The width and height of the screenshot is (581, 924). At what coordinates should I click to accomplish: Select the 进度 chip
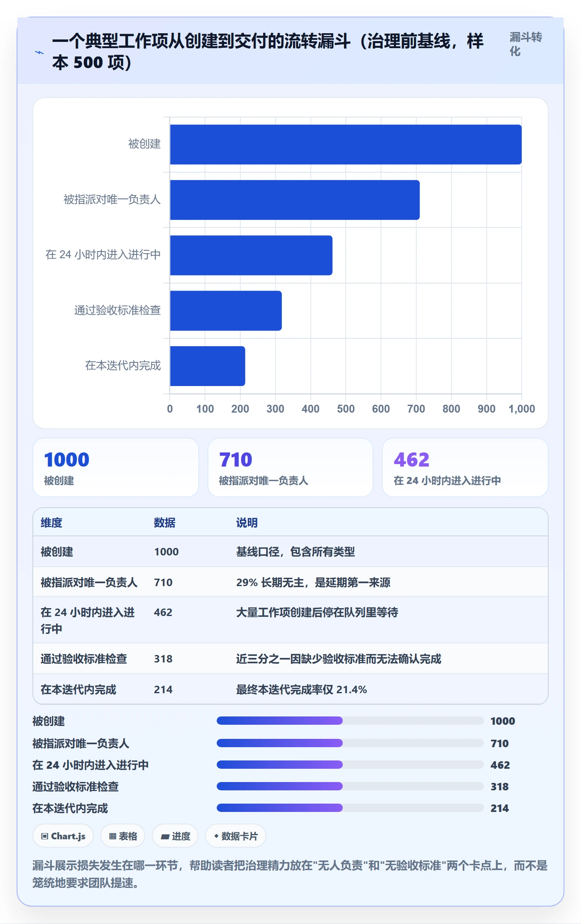point(175,836)
